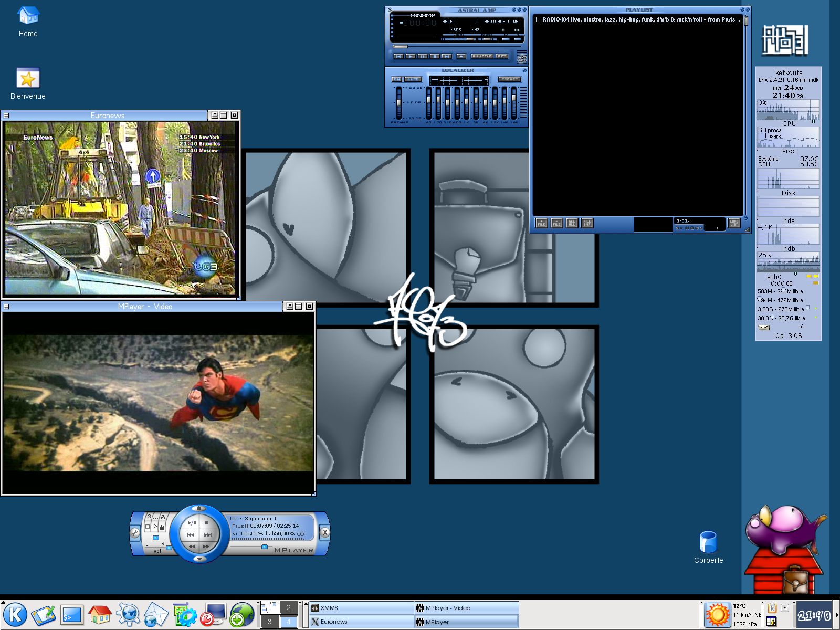Click playlist remove FILE button

pyautogui.click(x=556, y=223)
